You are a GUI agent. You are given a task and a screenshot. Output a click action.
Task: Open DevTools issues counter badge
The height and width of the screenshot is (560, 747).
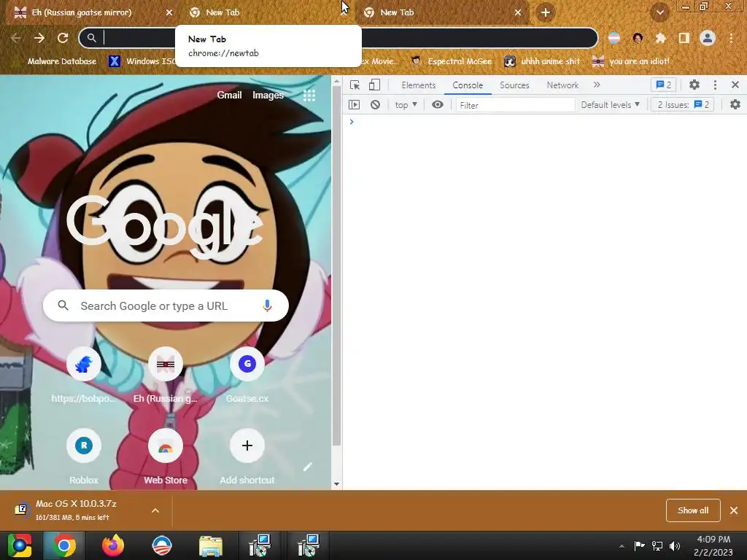(664, 85)
